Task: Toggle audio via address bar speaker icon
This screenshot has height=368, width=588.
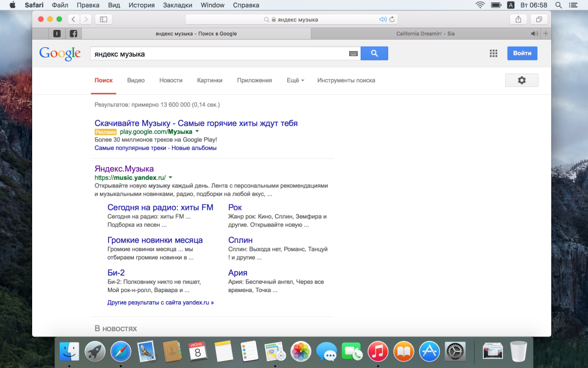Action: pyautogui.click(x=383, y=19)
